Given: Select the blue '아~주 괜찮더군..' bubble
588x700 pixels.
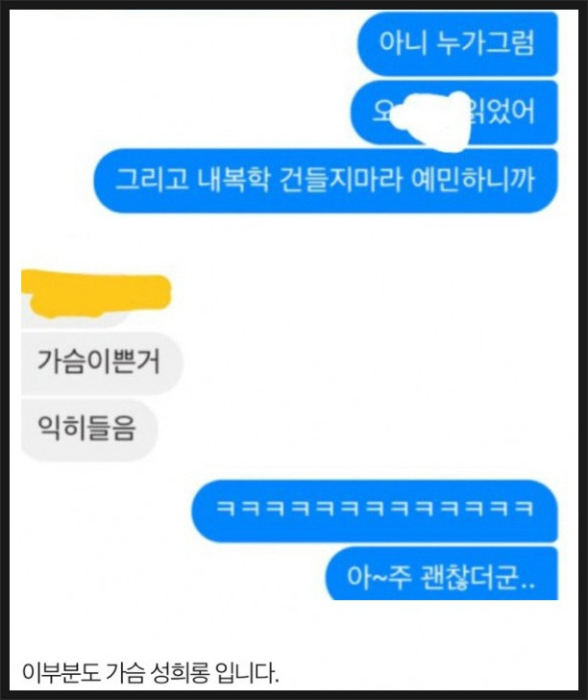Looking at the screenshot, I should click(442, 574).
